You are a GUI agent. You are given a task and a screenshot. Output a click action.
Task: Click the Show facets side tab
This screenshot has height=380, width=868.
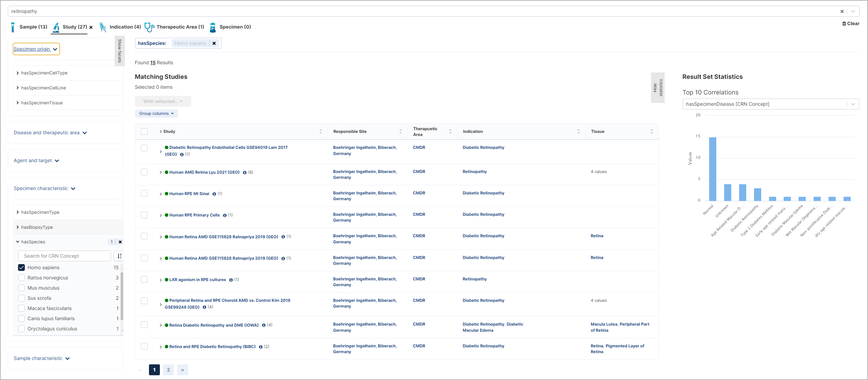coord(120,51)
